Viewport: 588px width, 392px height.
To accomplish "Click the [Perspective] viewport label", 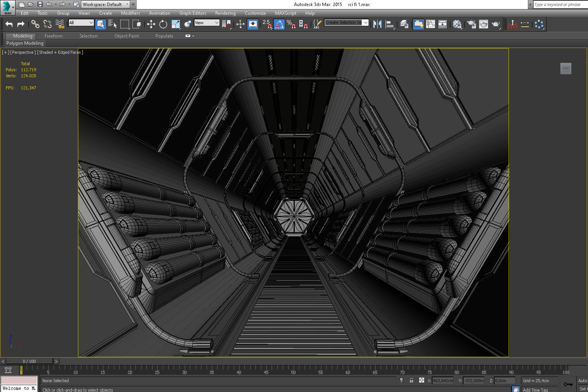I will pyautogui.click(x=23, y=52).
